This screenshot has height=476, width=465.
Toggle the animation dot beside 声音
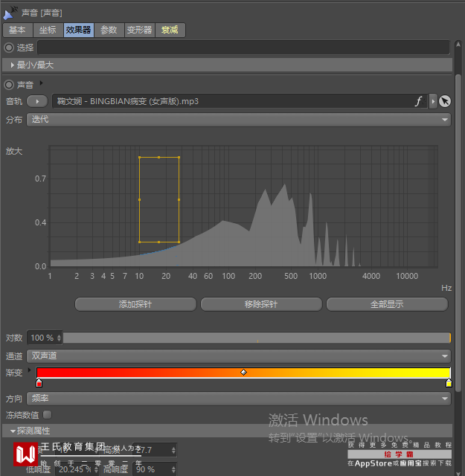pos(9,85)
